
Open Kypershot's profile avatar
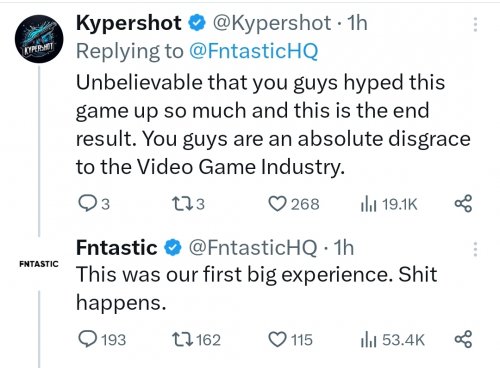pyautogui.click(x=39, y=39)
